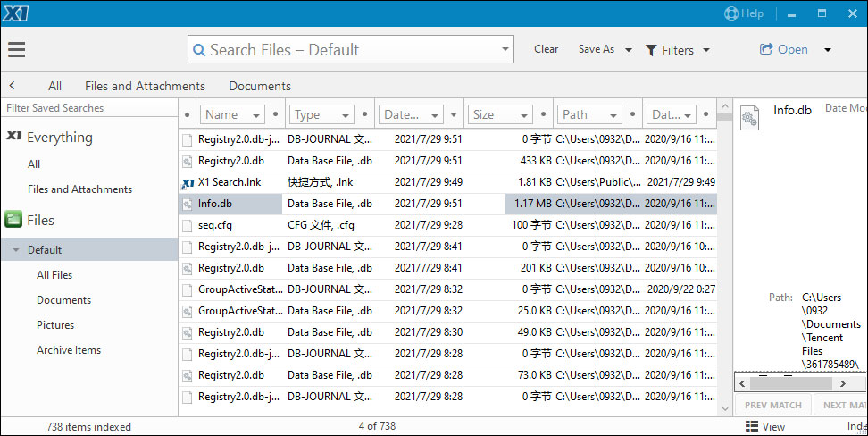Select Pictures in sidebar

(55, 324)
